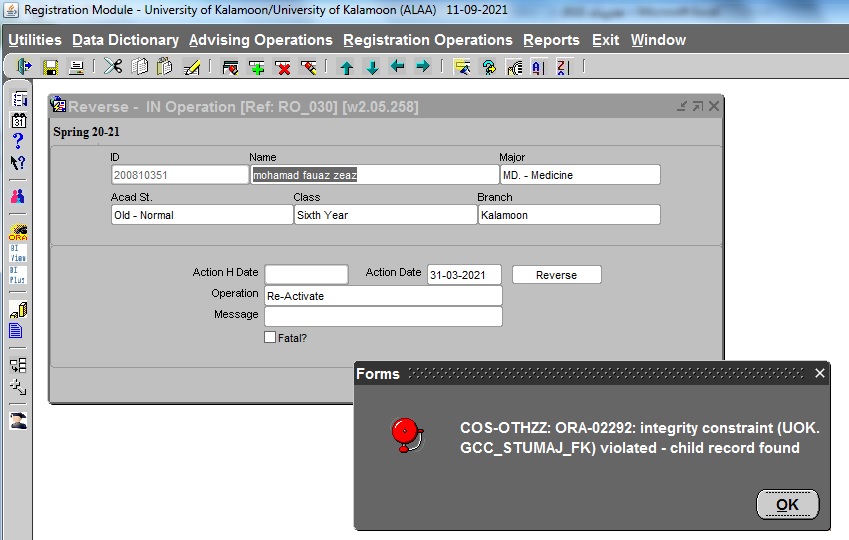This screenshot has height=540, width=849.
Task: Open the Registration Operations menu
Action: click(427, 40)
